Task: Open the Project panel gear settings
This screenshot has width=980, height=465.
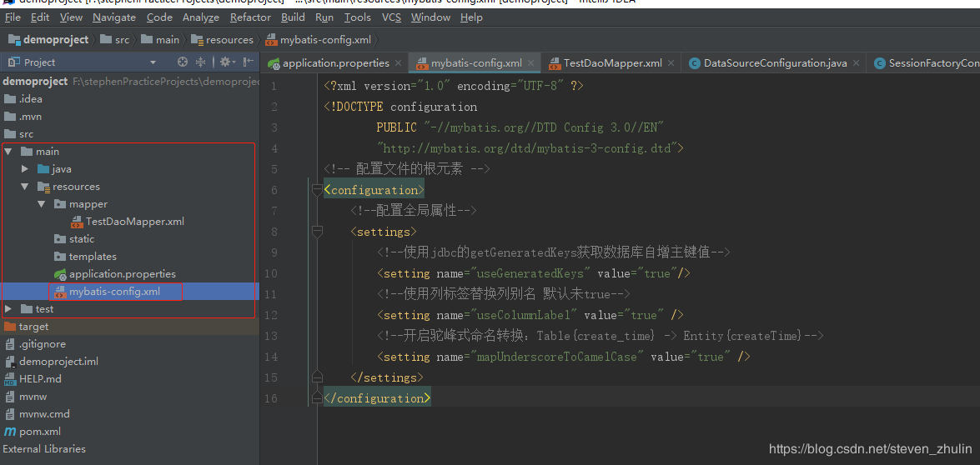Action: pyautogui.click(x=224, y=62)
